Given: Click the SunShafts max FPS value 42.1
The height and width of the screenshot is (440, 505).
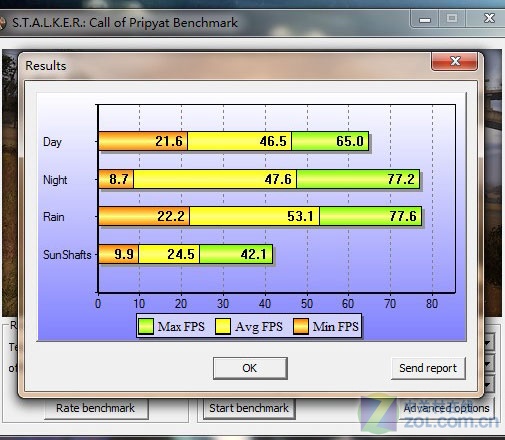Looking at the screenshot, I should click(x=254, y=254).
